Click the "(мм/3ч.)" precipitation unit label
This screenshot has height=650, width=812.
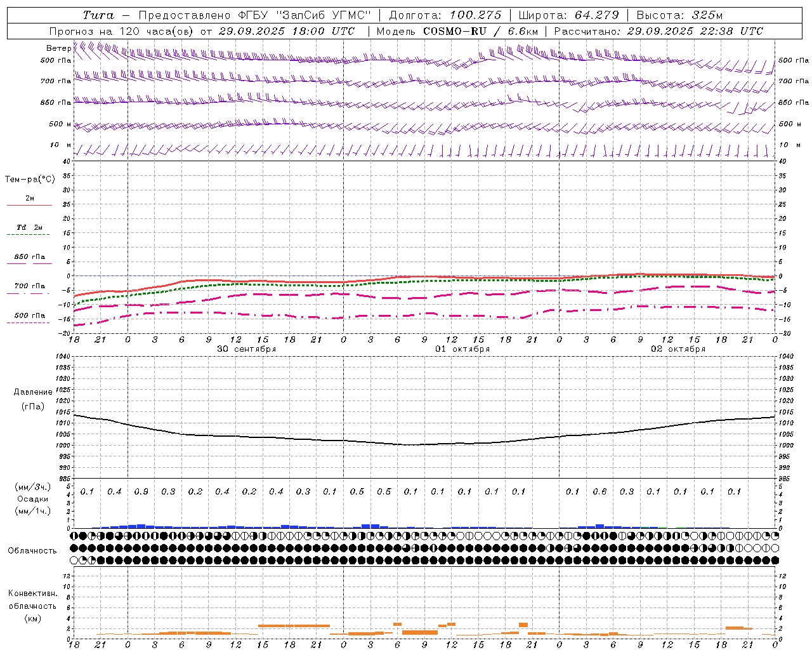(33, 487)
